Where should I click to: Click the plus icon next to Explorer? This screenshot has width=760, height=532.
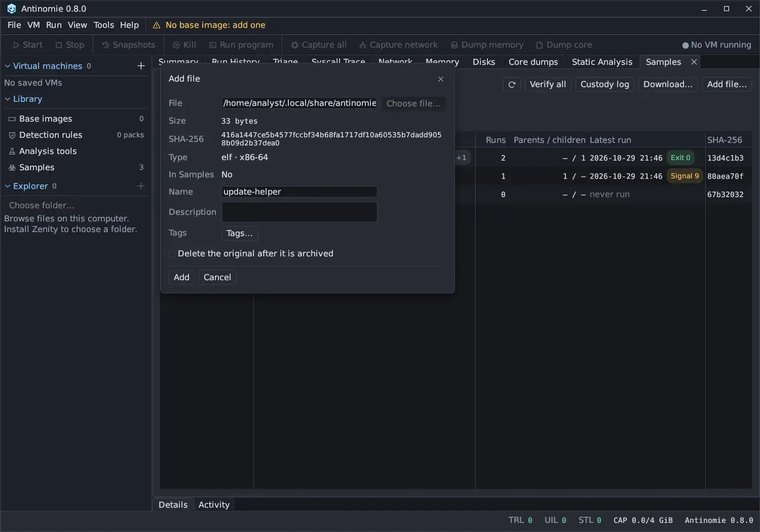tap(141, 186)
